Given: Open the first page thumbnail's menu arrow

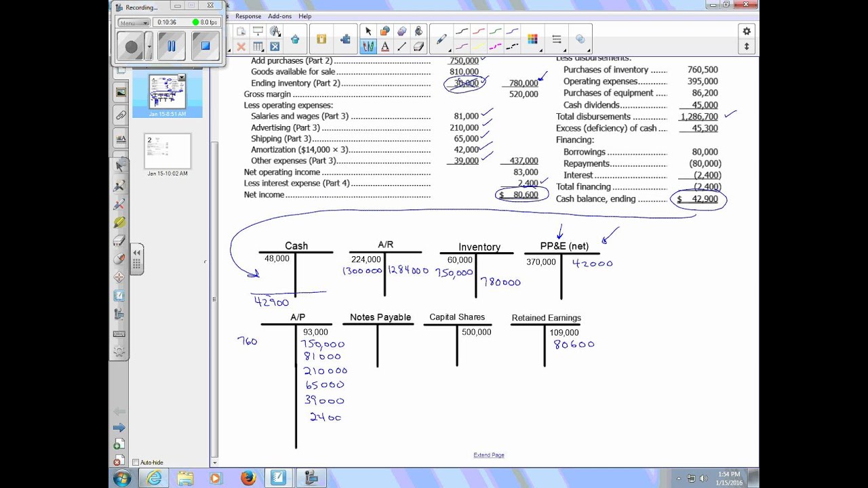Looking at the screenshot, I should click(182, 77).
